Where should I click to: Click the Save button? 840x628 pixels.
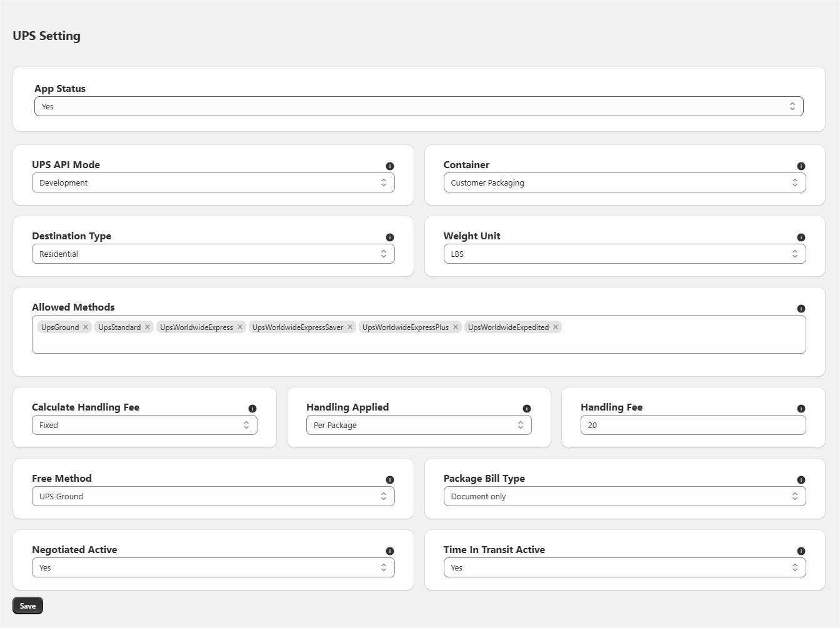click(x=27, y=606)
